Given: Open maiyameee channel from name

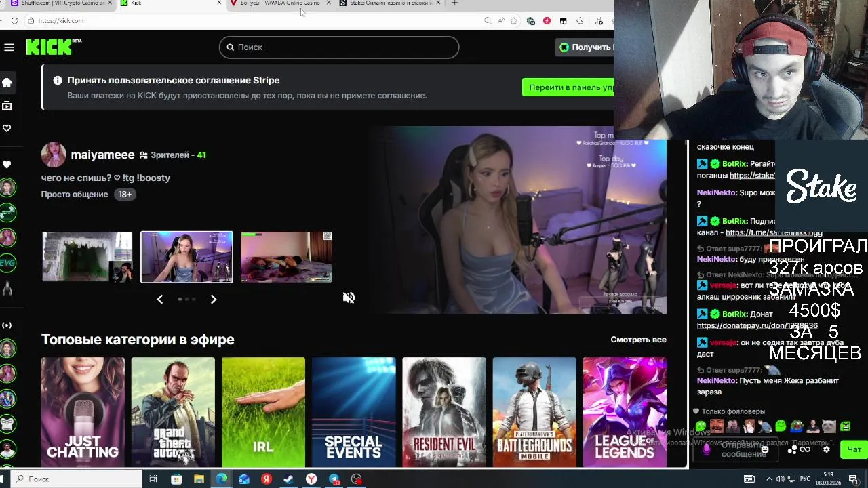Looking at the screenshot, I should coord(102,155).
